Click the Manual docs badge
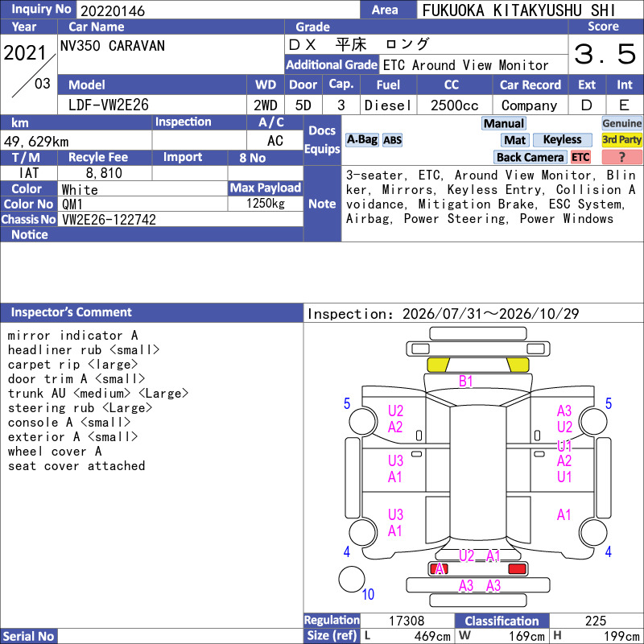This screenshot has width=644, height=644. [x=504, y=124]
